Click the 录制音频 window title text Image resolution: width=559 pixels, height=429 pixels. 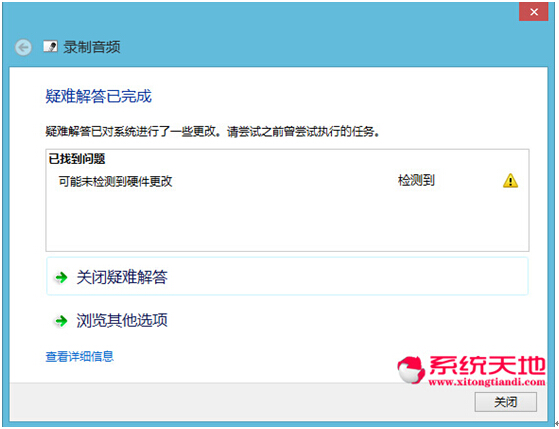[92, 47]
